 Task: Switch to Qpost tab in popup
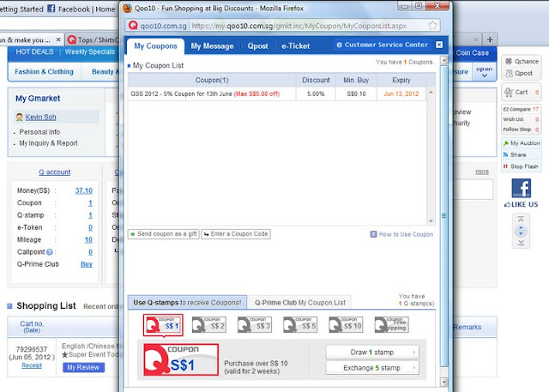click(x=257, y=46)
